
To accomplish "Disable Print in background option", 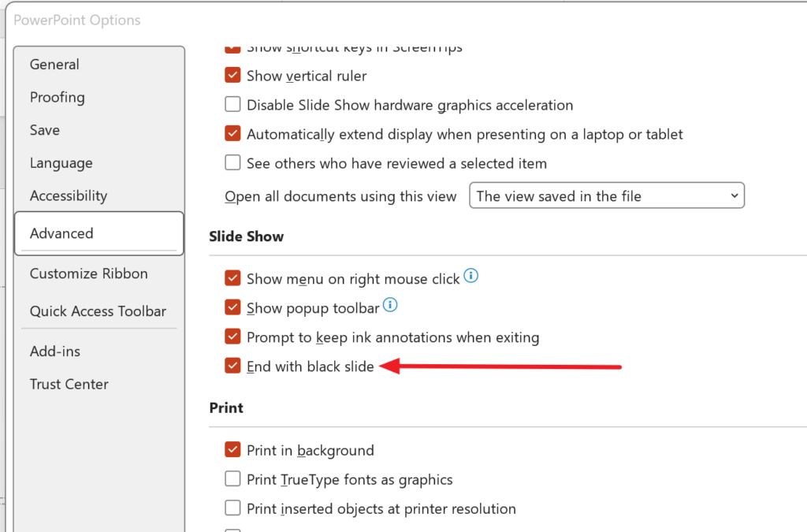I will tap(232, 450).
